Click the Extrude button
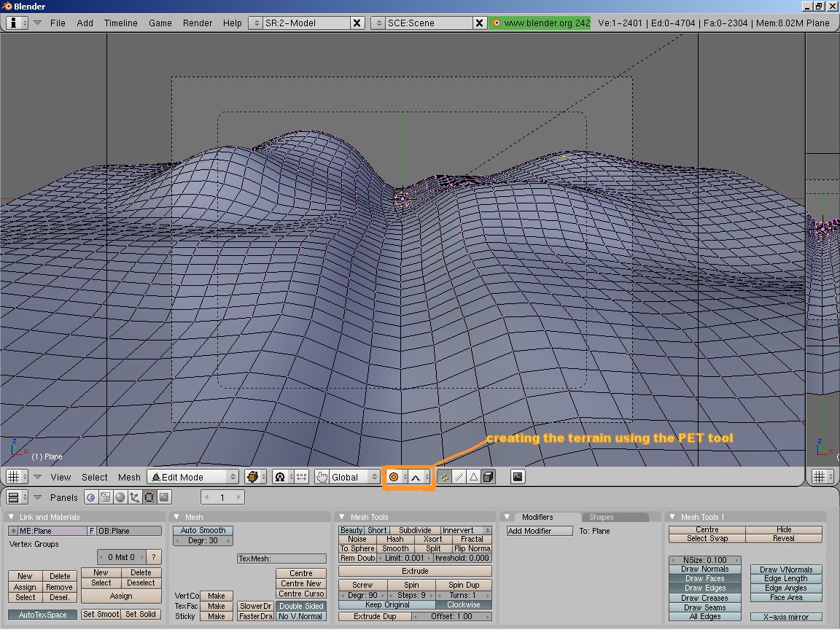The height and width of the screenshot is (630, 840). point(415,571)
